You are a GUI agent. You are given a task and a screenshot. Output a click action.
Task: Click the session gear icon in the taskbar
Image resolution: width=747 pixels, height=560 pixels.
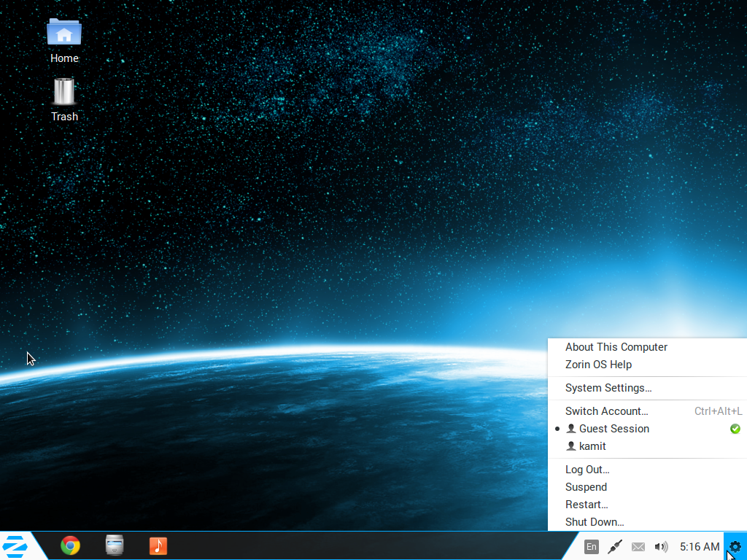pos(735,545)
